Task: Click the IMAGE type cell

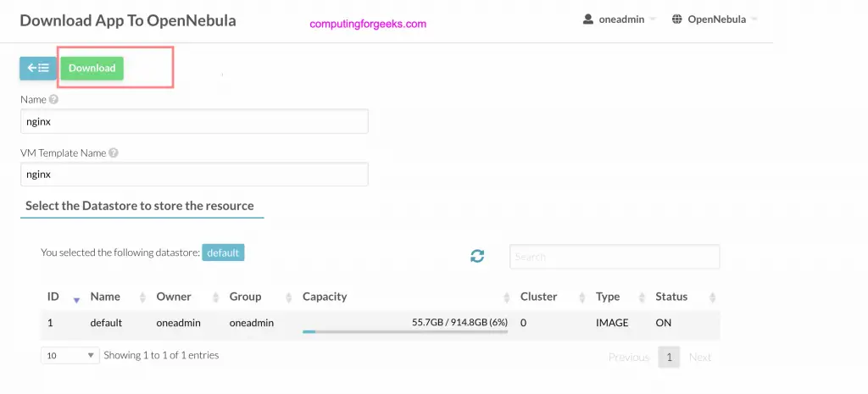Action: coord(612,323)
